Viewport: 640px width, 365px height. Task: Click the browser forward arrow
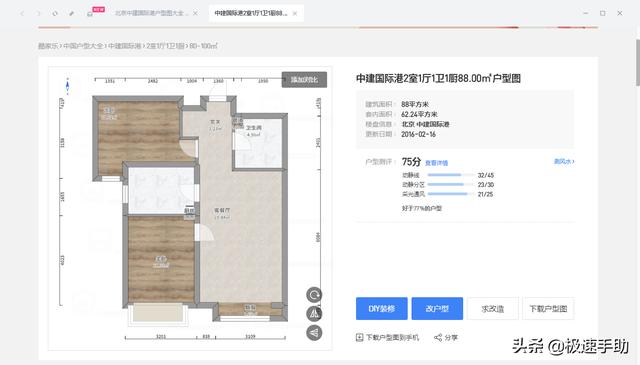(38, 13)
